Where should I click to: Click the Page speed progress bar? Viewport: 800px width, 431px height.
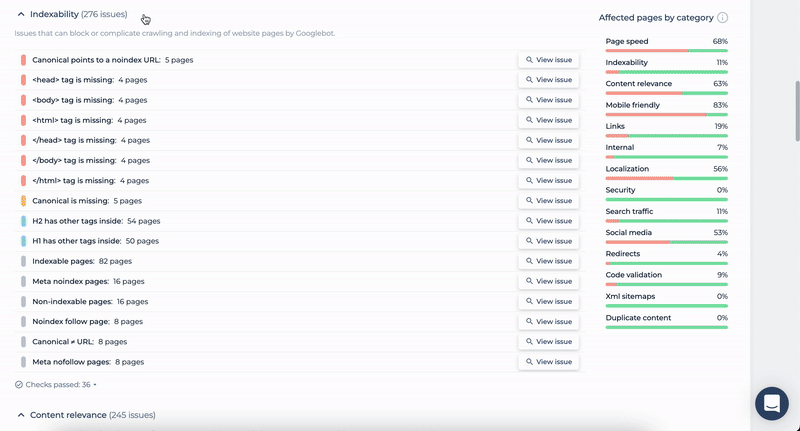coord(666,50)
